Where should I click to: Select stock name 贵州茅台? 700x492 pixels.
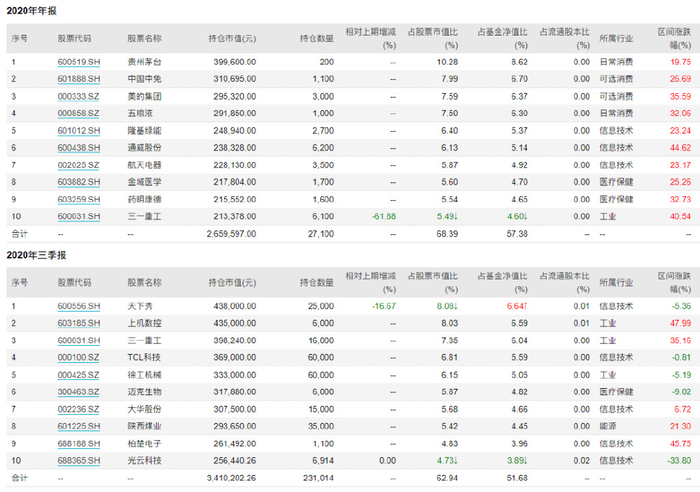[x=144, y=62]
